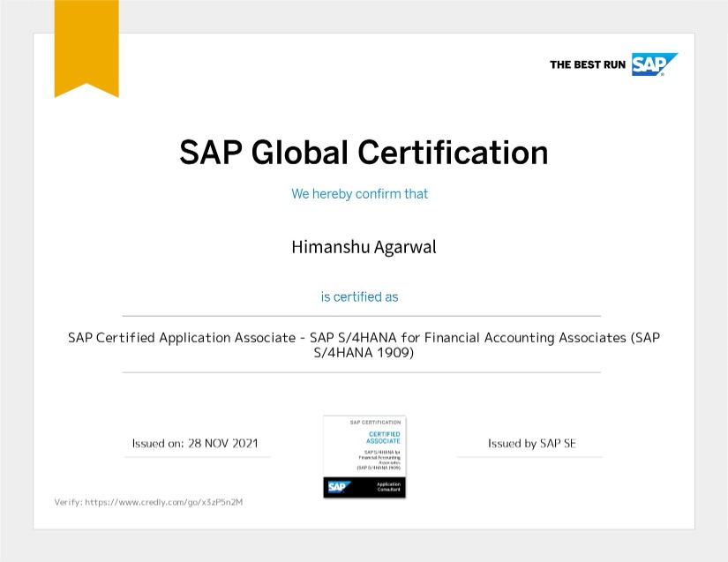Click 'S/4HANA 1909)' on second title line
The width and height of the screenshot is (728, 562).
(x=364, y=353)
